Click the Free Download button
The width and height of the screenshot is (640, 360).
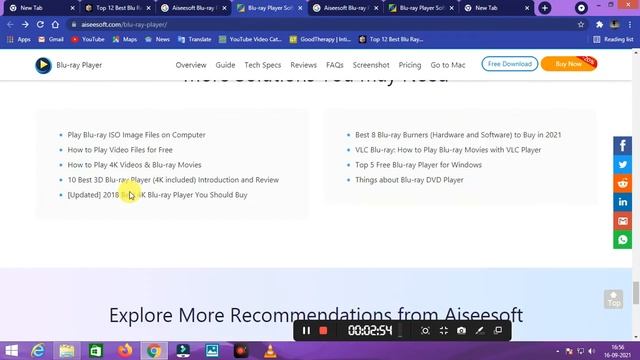tap(509, 64)
